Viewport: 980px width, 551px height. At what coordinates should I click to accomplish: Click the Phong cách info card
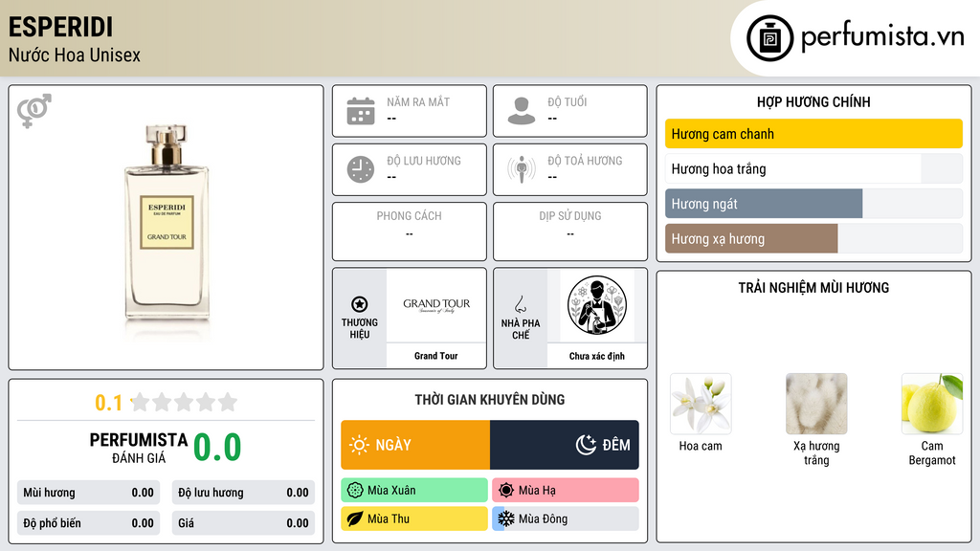410,231
